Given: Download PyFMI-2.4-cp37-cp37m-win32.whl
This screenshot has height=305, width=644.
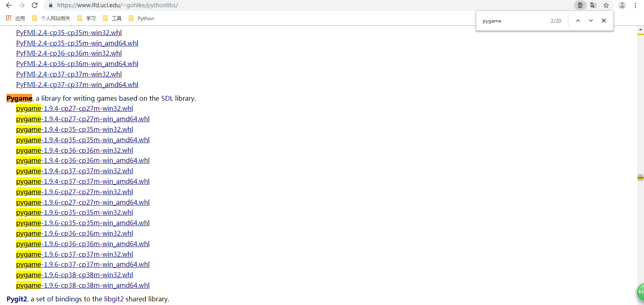Looking at the screenshot, I should click(69, 74).
